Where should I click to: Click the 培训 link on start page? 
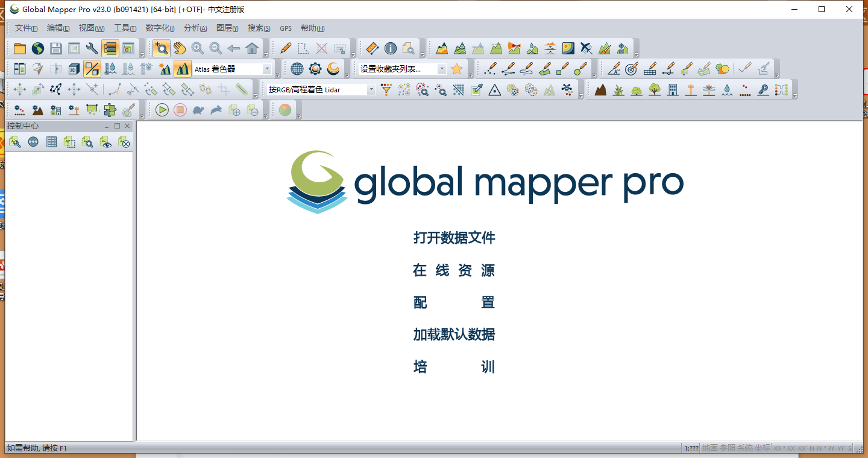pyautogui.click(x=454, y=366)
